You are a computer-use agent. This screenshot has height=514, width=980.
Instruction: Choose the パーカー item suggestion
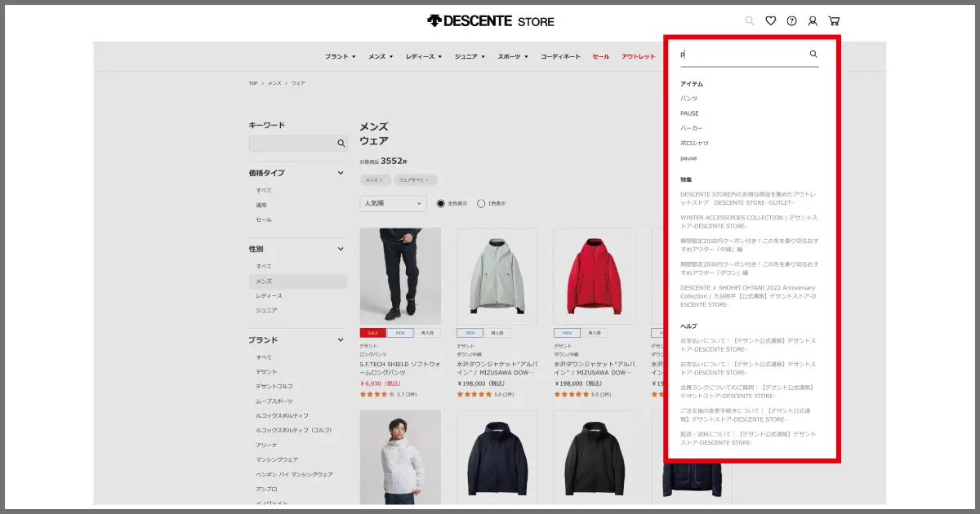point(692,128)
